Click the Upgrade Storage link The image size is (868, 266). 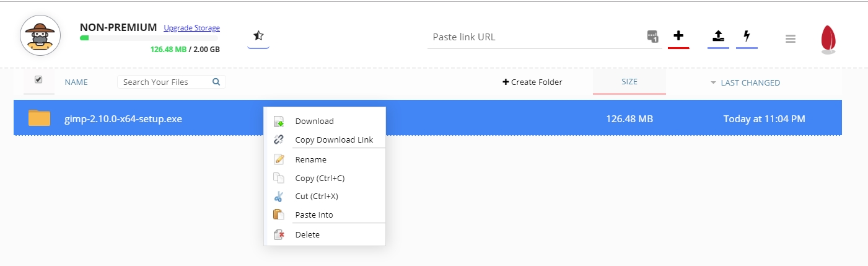click(x=191, y=28)
